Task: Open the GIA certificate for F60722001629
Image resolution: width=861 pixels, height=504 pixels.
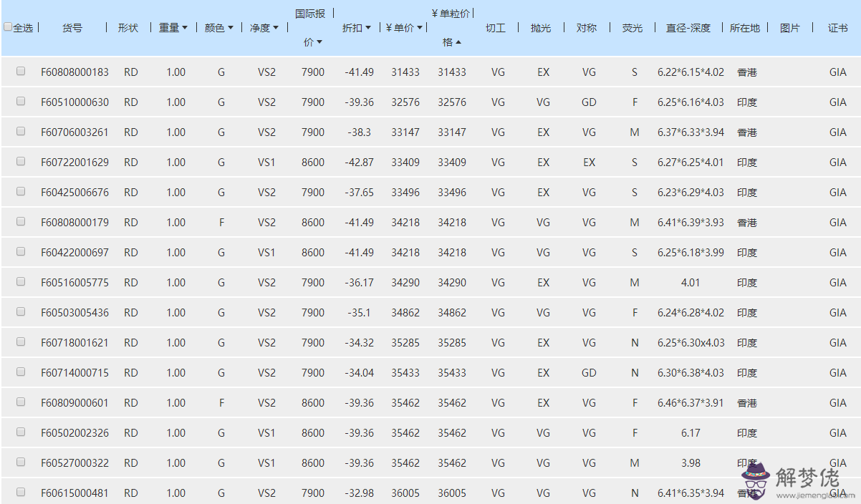Action: (x=838, y=163)
